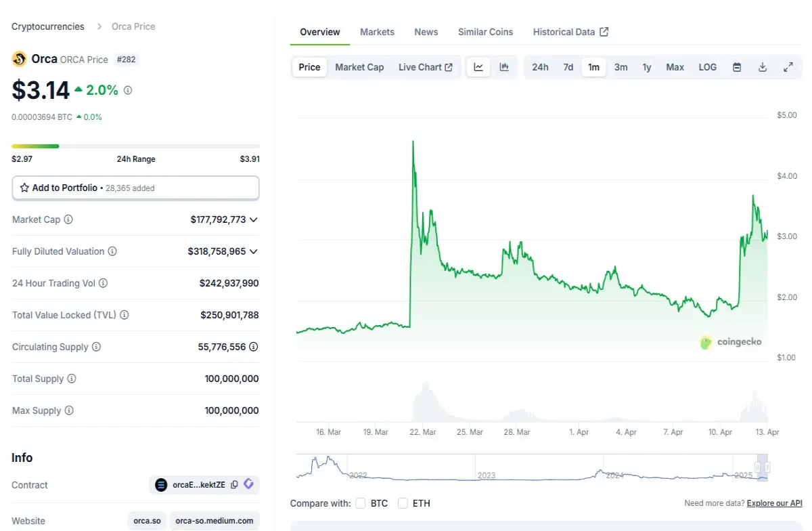Click the Solana chain icon in contract chip
The image size is (812, 531).
[161, 484]
